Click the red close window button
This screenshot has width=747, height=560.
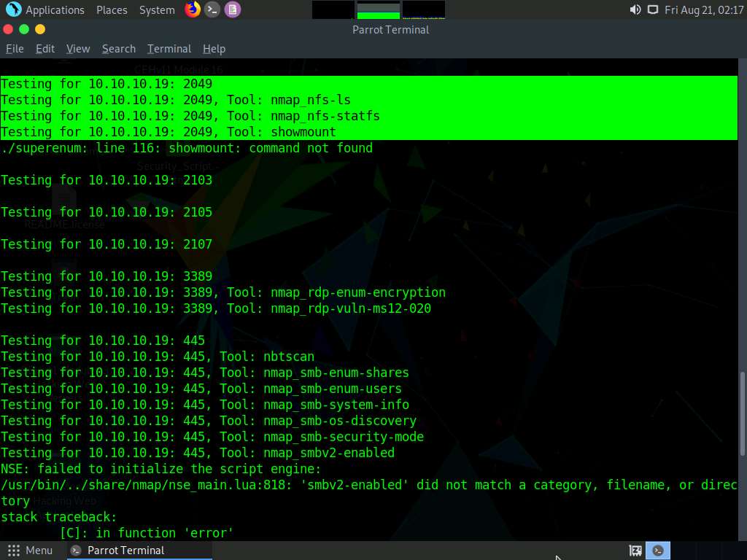(8, 29)
